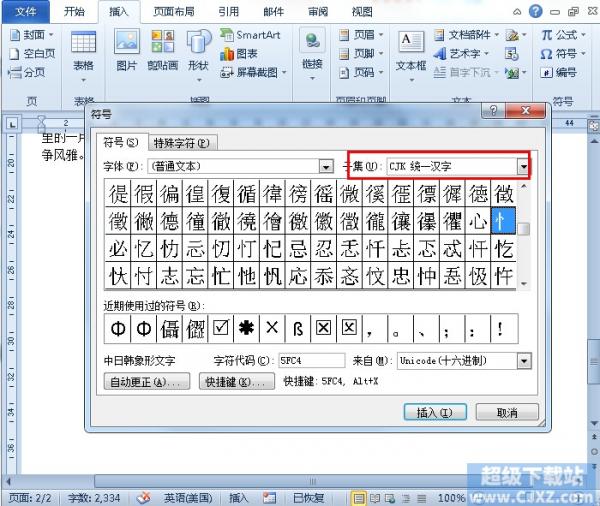This screenshot has width=600, height=506.
Task: Switch to References (引用) tab
Action: point(229,12)
